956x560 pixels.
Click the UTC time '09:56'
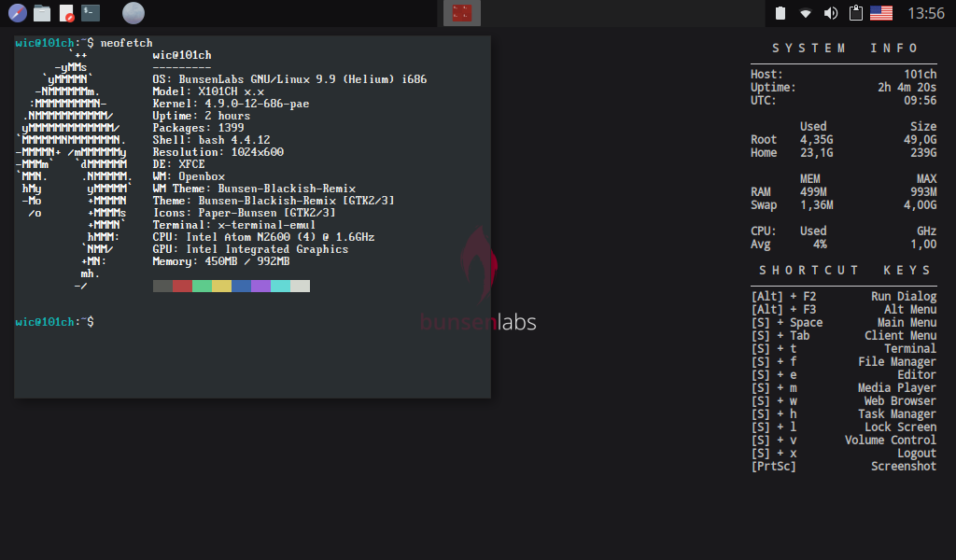(x=920, y=100)
